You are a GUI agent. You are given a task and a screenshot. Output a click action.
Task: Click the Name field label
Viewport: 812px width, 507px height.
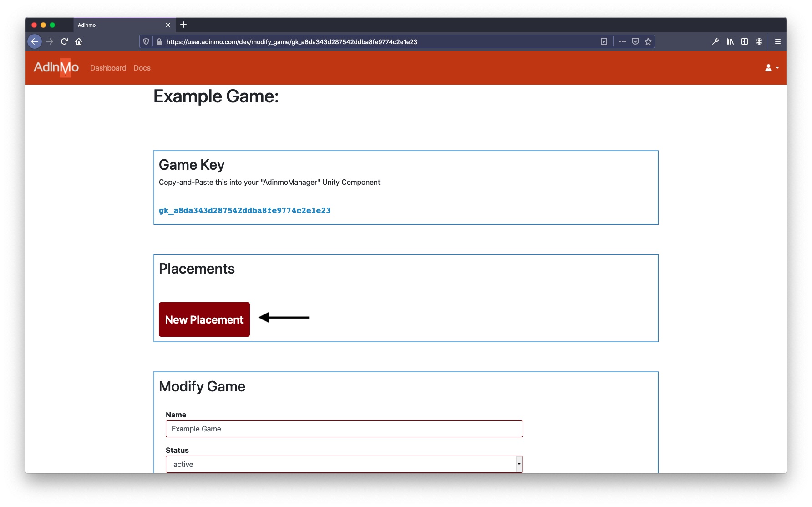[x=176, y=415]
